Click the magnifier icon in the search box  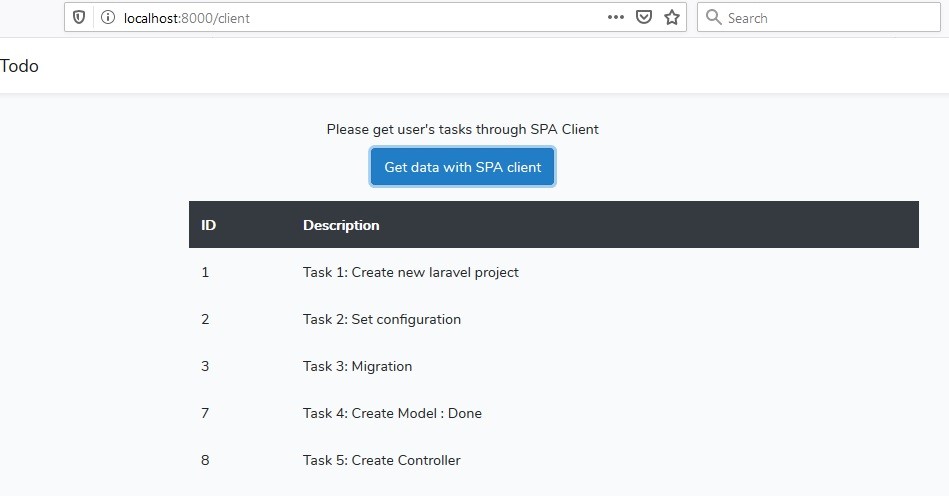714,18
